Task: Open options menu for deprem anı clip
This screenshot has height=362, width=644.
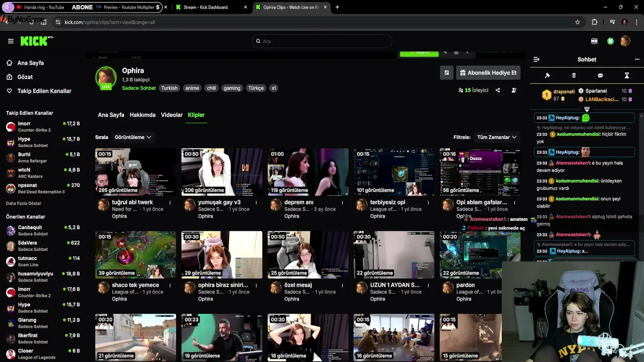Action: click(342, 203)
